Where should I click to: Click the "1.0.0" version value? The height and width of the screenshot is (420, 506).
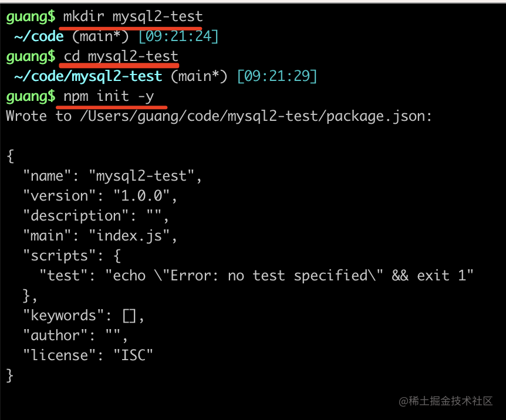pos(140,195)
